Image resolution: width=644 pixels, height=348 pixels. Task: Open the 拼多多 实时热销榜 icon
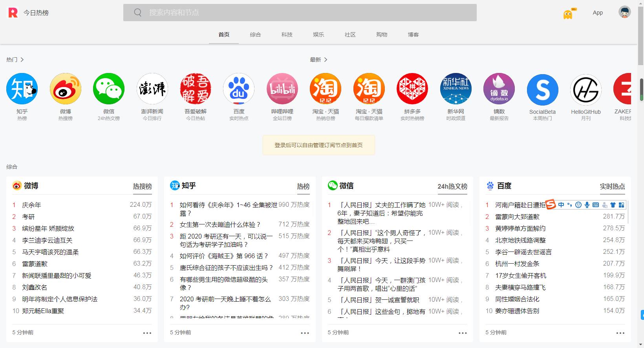(x=412, y=89)
